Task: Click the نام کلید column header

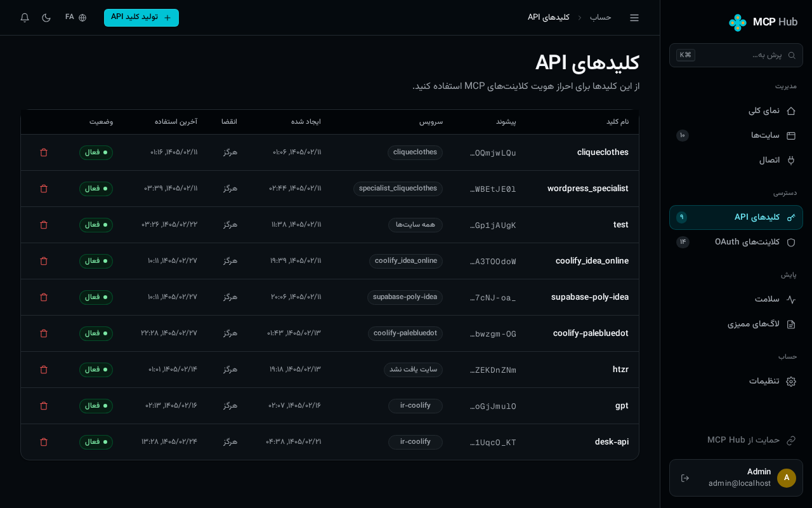Action: coord(617,122)
